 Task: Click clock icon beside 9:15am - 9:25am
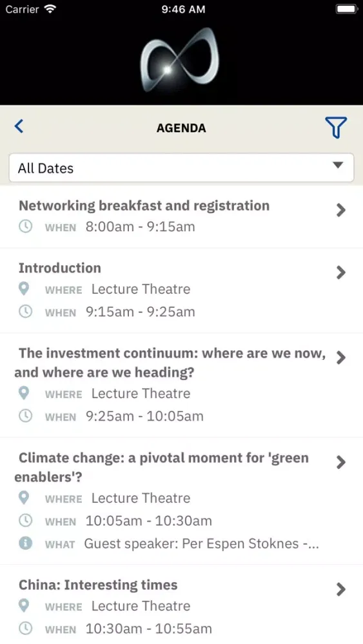click(x=26, y=312)
